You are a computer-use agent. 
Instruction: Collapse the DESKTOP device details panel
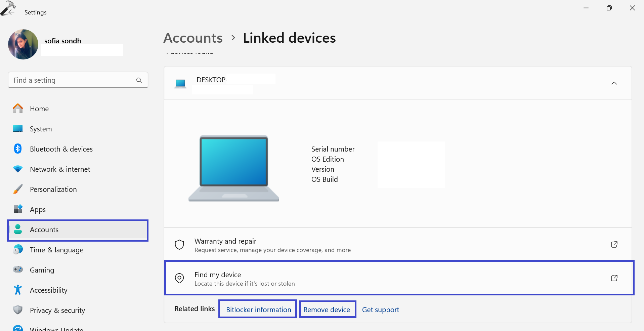[x=614, y=83]
